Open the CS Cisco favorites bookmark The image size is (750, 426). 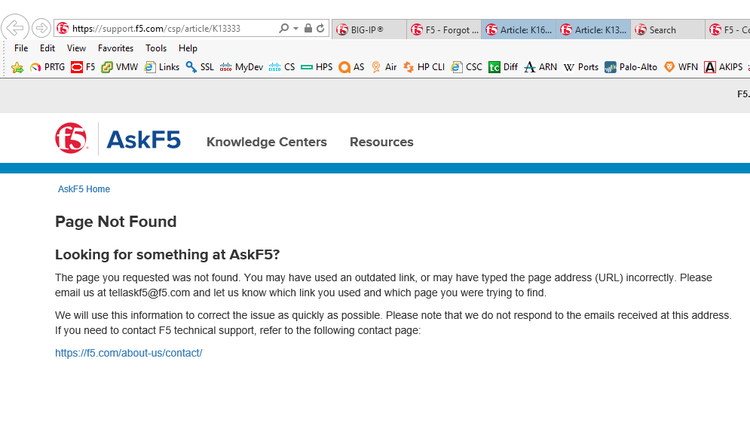click(x=282, y=67)
